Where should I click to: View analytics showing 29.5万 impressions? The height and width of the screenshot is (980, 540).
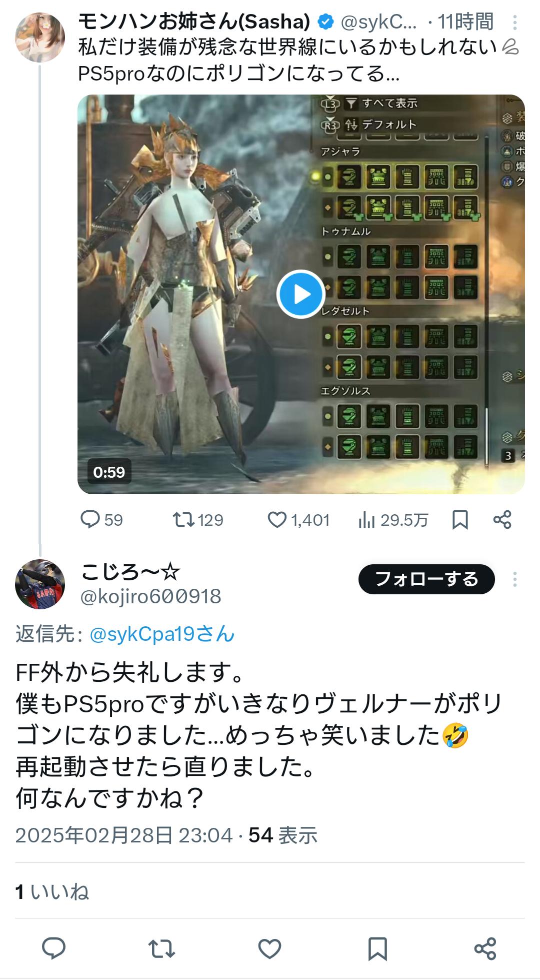(393, 520)
